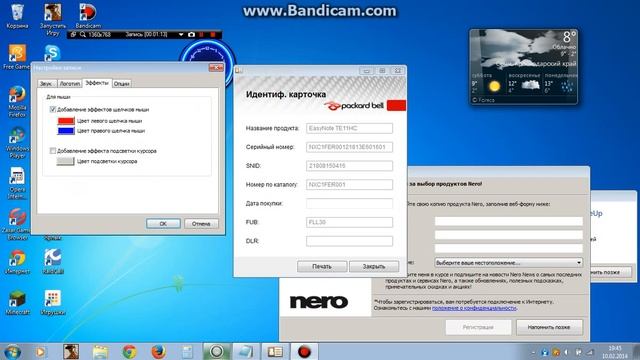Show hidden tray icons arrow
Viewport: 640px width, 360px height.
pos(533,352)
